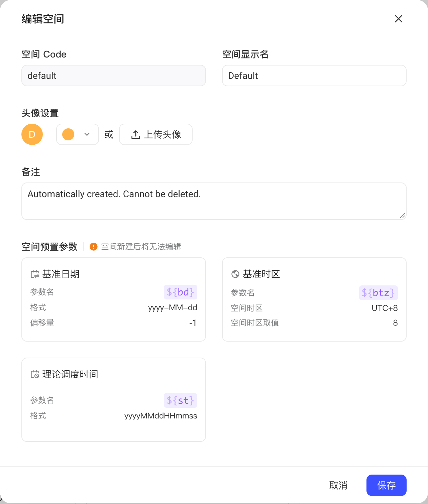
Task: Click the 空间时区取值 value 8
Action: [x=395, y=323]
